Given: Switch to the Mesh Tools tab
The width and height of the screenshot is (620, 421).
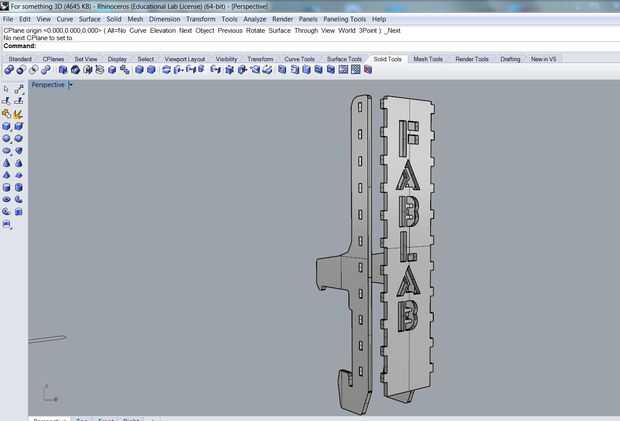Looking at the screenshot, I should tap(428, 59).
